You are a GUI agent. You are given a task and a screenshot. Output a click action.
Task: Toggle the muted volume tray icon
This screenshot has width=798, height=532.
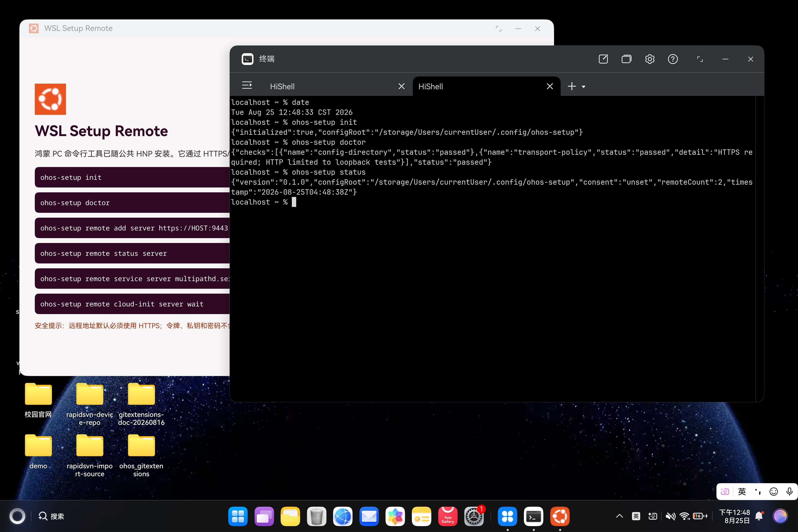[x=670, y=516]
